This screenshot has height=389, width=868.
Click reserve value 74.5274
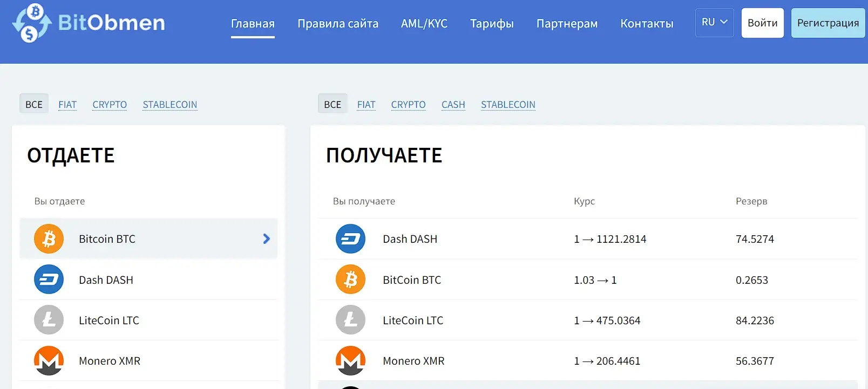(x=755, y=239)
